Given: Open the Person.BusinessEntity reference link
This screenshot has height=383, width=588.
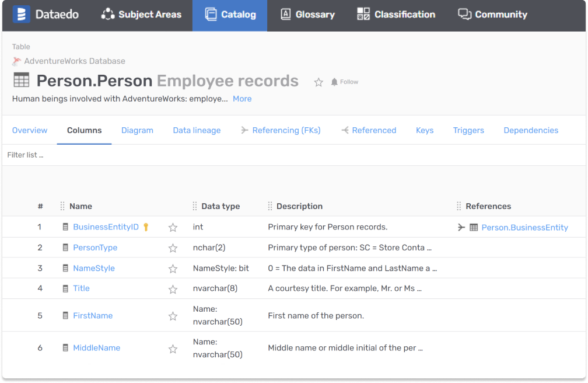Looking at the screenshot, I should click(524, 228).
